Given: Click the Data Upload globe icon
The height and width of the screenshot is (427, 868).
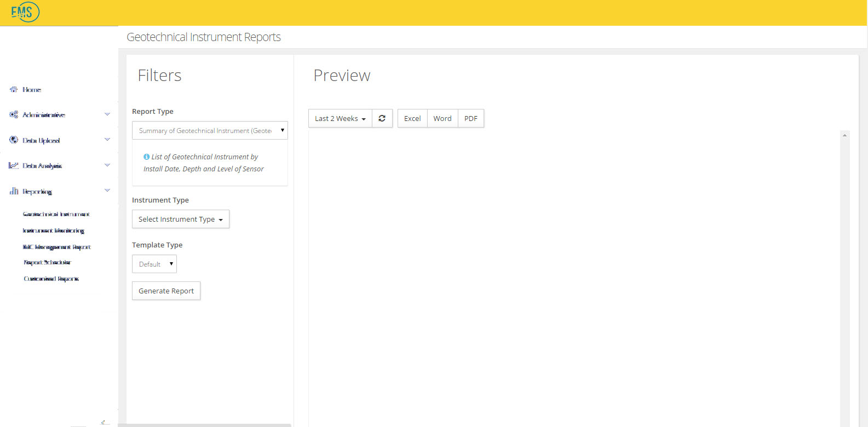Looking at the screenshot, I should 14,140.
